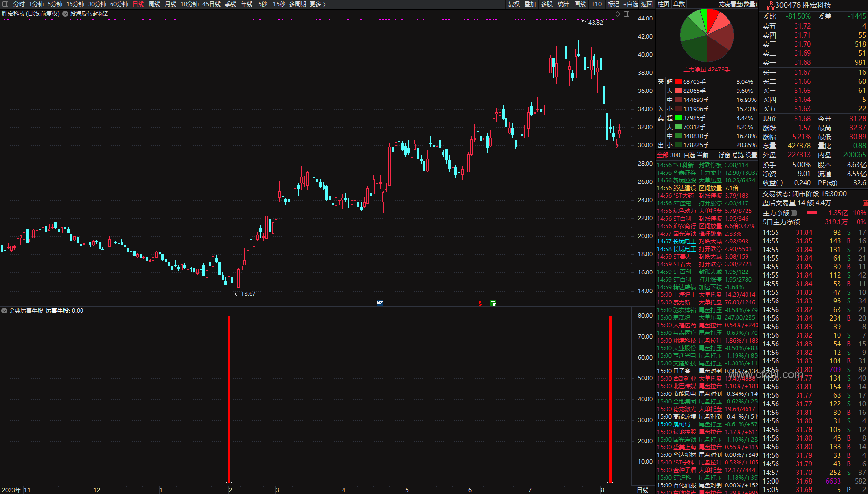868x494 pixels.
Task: Switch to 月线 monthly chart
Action: pos(171,4)
